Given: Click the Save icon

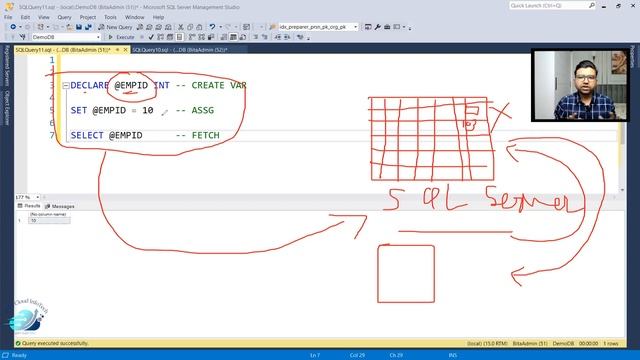Looking at the screenshot, I should pyautogui.click(x=79, y=27).
